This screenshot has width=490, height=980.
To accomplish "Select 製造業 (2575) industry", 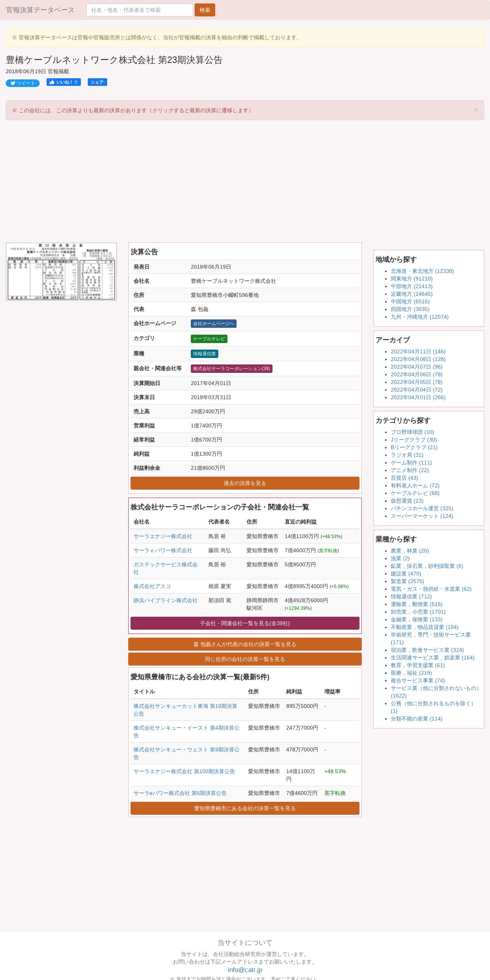I will [x=408, y=581].
